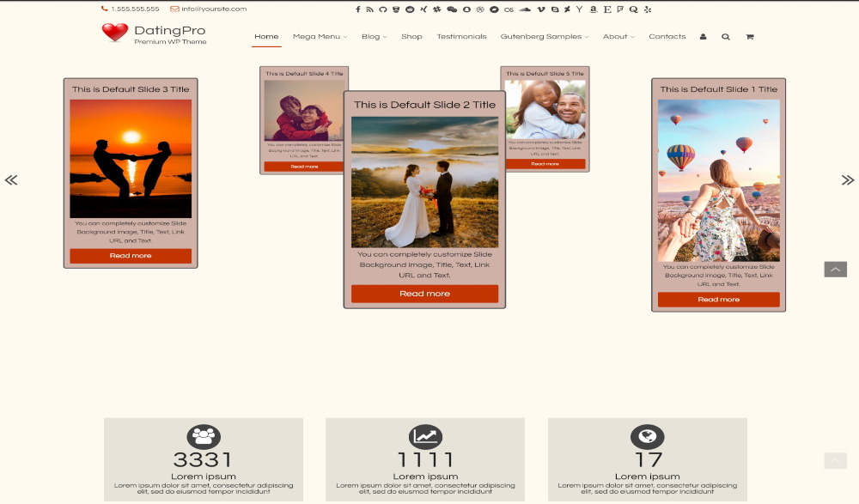The width and height of the screenshot is (859, 504).
Task: Click the 1111 counter number
Action: [x=425, y=459]
